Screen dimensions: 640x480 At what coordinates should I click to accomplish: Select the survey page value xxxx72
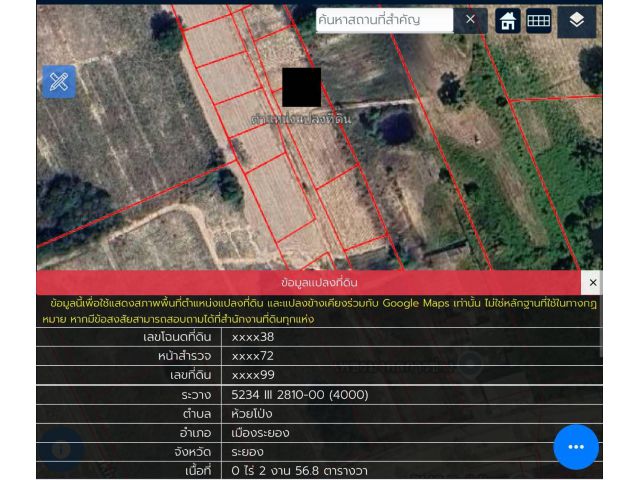click(x=253, y=356)
